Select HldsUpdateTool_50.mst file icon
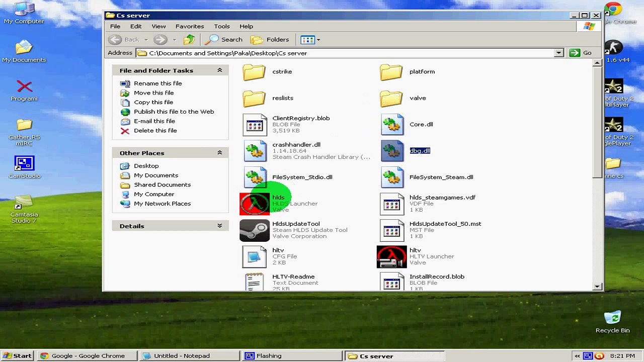 point(392,230)
